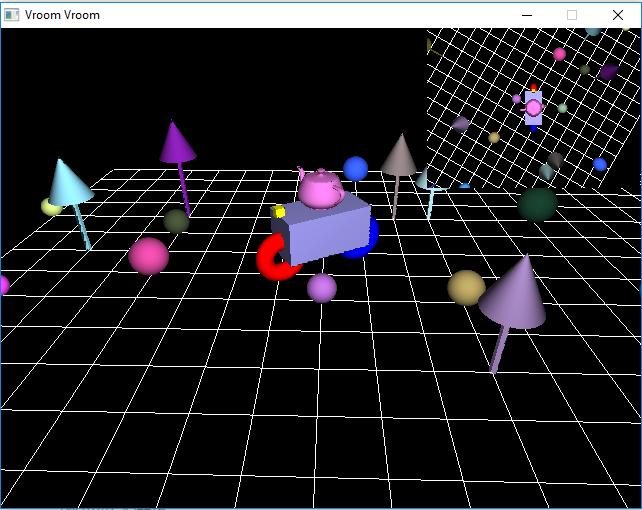Click the Vroom Vroom title bar text
Screen dimensions: 642x510
point(62,15)
